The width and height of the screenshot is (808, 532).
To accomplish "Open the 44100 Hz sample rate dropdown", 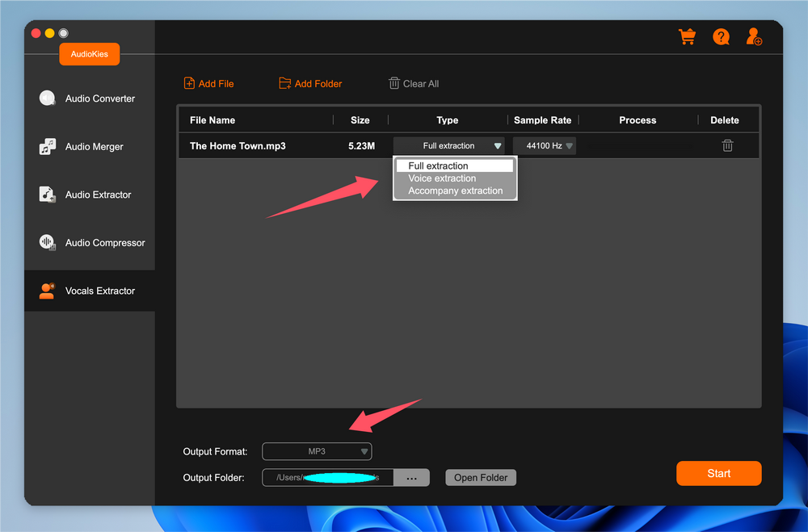I will [x=545, y=146].
